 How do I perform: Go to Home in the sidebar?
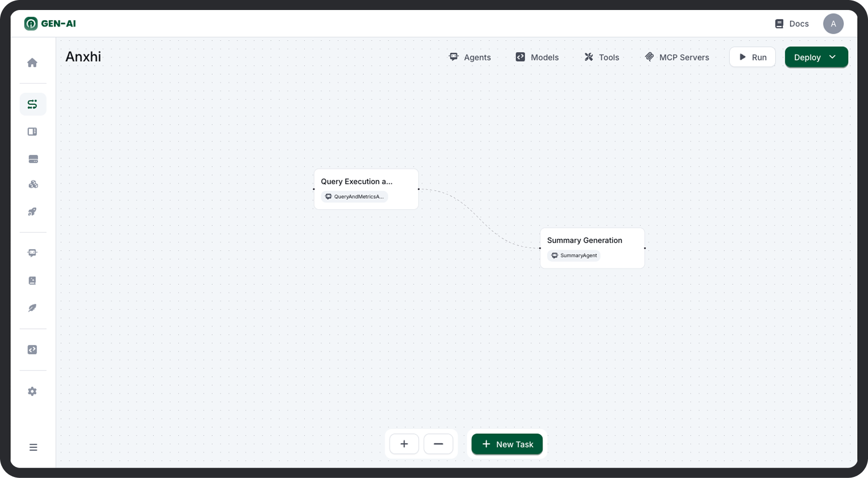pyautogui.click(x=32, y=63)
